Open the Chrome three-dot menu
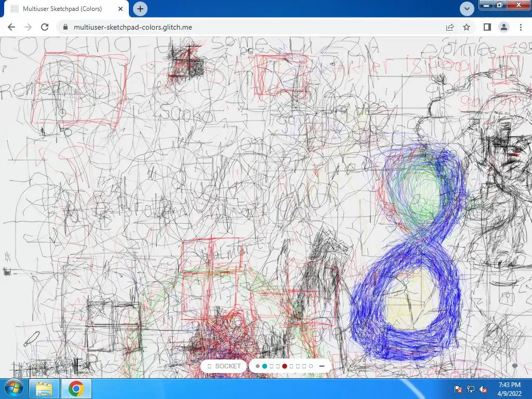Image resolution: width=532 pixels, height=399 pixels. coord(521,27)
